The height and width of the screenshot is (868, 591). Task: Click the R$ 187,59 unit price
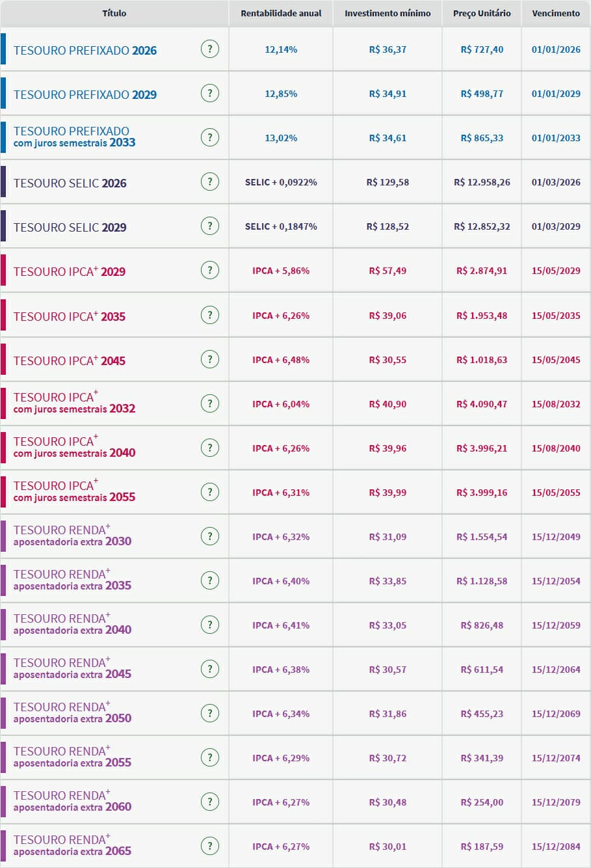[482, 847]
